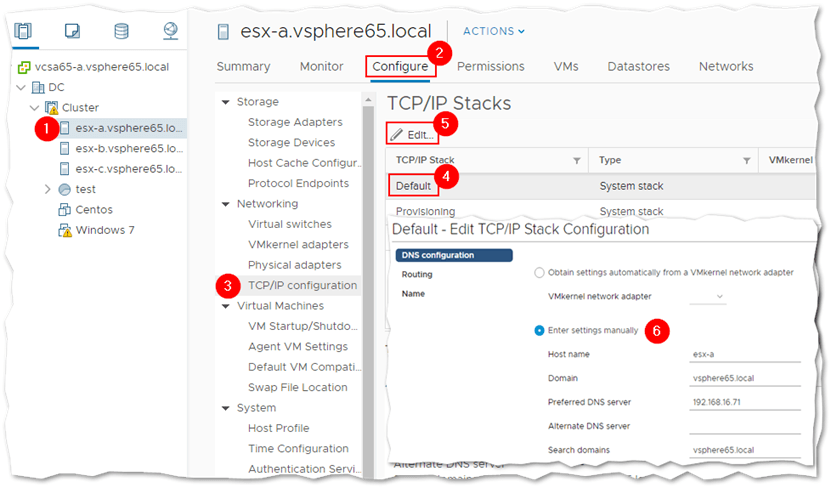831x488 pixels.
Task: Select the Default TCP/IP stack row
Action: (600, 186)
